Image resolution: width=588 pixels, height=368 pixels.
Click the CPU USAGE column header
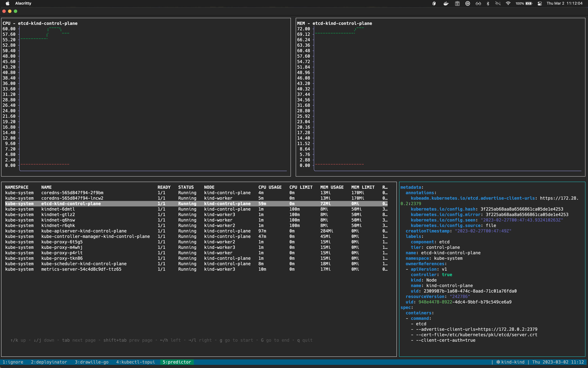270,187
